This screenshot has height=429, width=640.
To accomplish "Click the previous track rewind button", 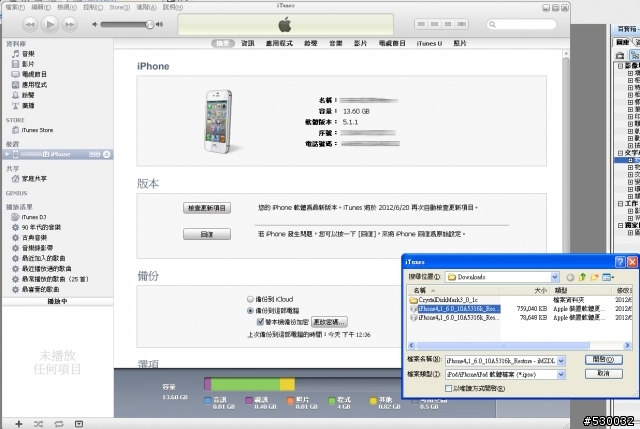I will (30, 24).
